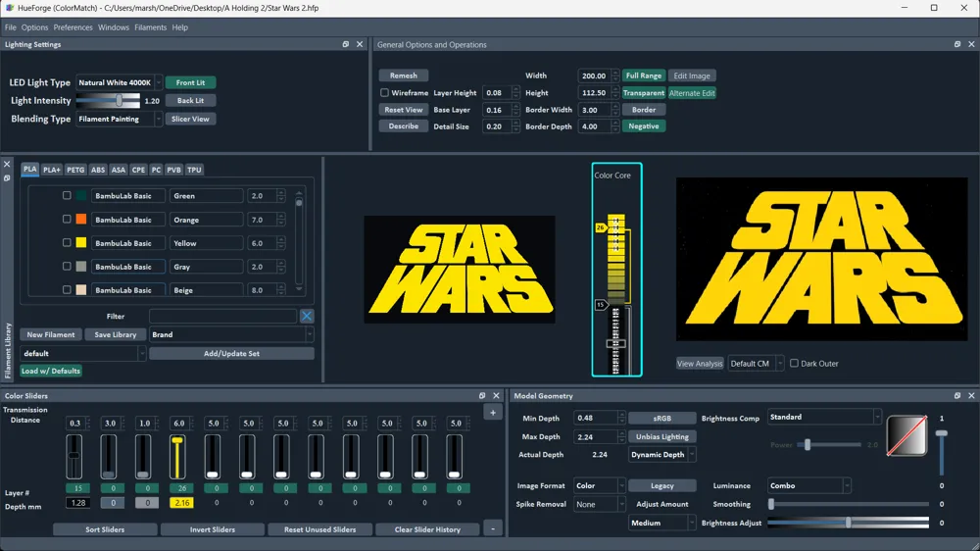Click the Describe button

[x=403, y=126]
